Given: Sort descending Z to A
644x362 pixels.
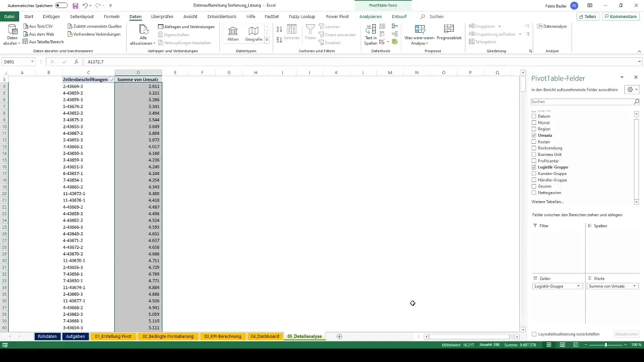Looking at the screenshot, I should (280, 39).
